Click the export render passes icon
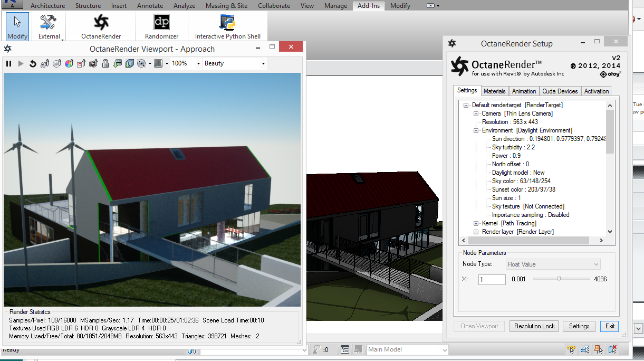Image resolution: width=644 pixels, height=361 pixels. 129,64
